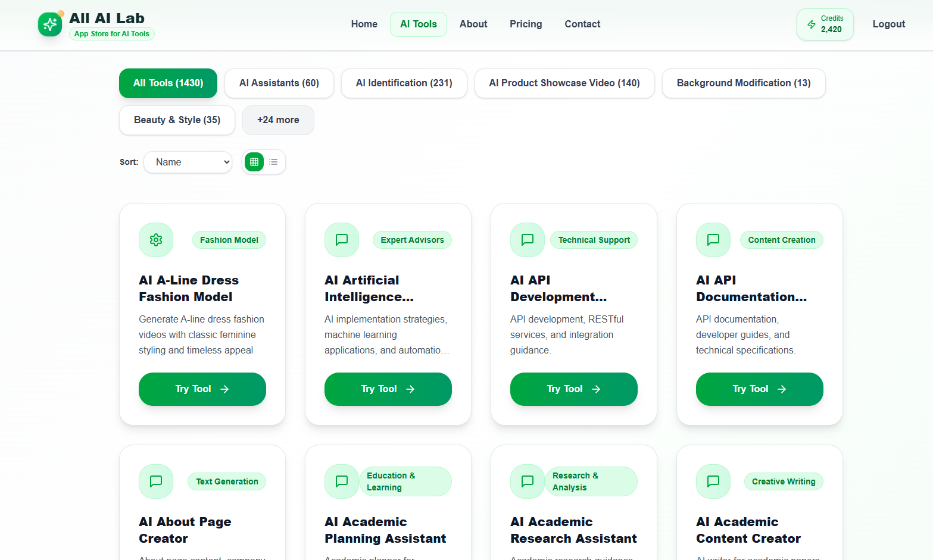Click chat icon on AI API Documentation card
The image size is (933, 560).
pyautogui.click(x=713, y=240)
